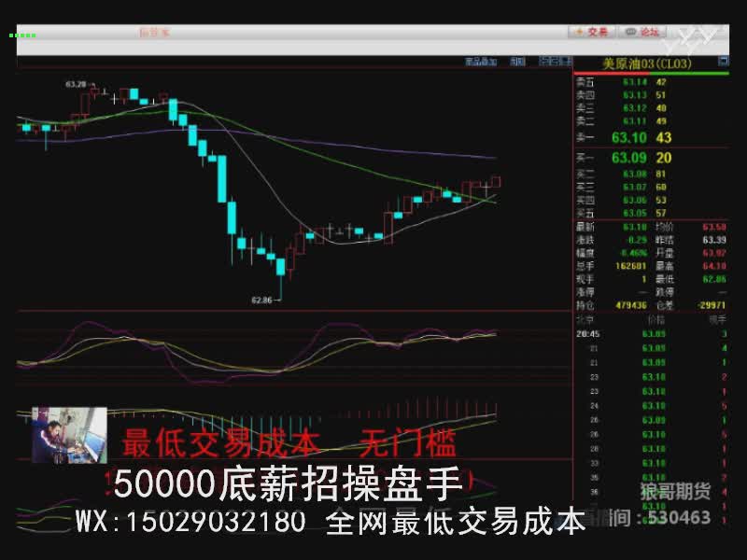Click the 62.86 low price marker
Viewport: 747px width, 560px height.
tap(261, 300)
